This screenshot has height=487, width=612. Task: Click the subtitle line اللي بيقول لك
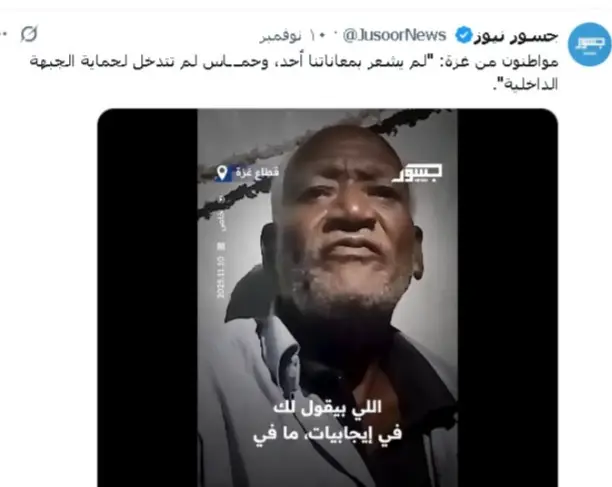(x=327, y=407)
